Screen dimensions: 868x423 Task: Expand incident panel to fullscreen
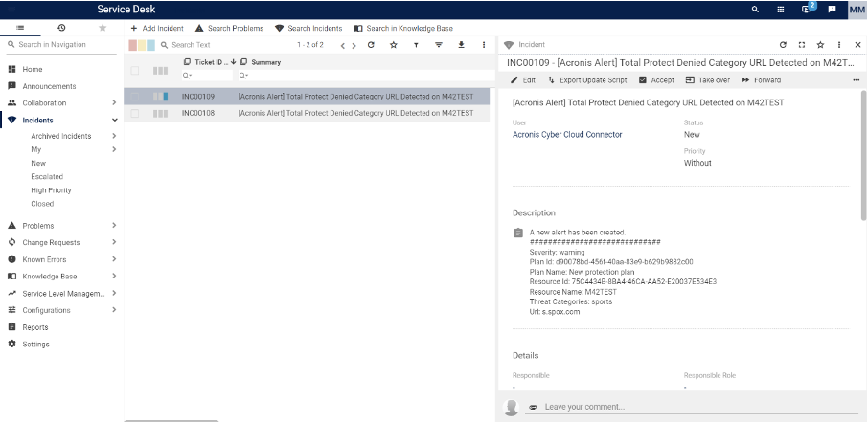pyautogui.click(x=802, y=45)
